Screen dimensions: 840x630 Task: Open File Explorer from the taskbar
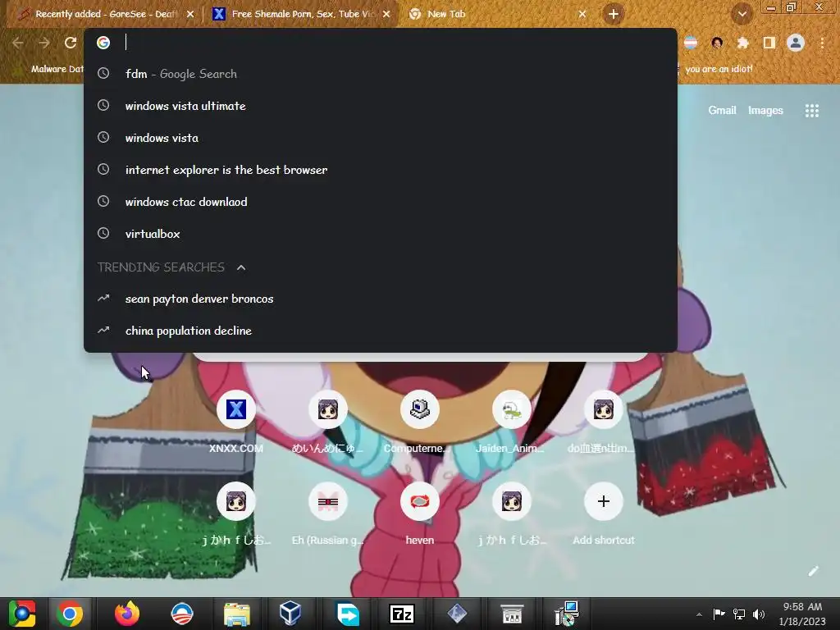pyautogui.click(x=237, y=614)
